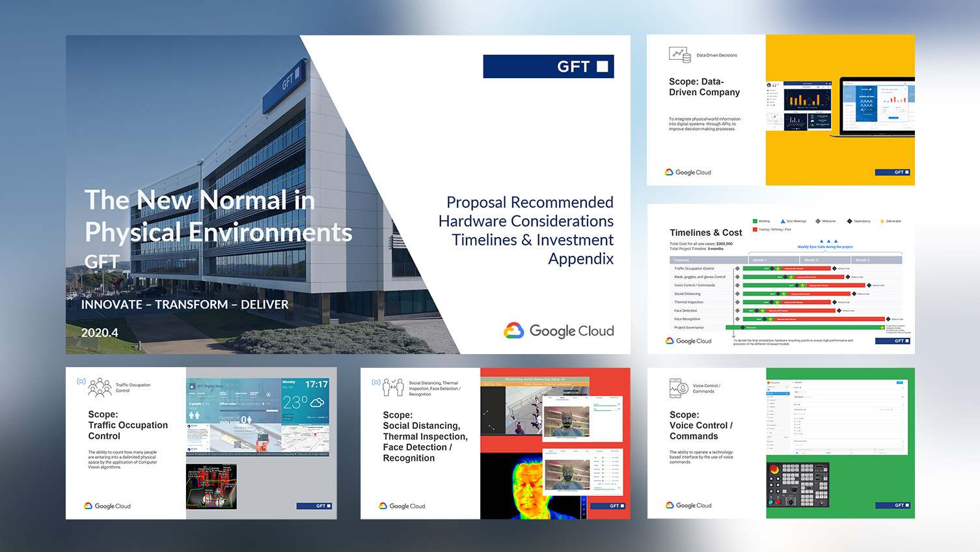Click the Milestone diamond legend marker
Screen dimensions: 980x552
[x=818, y=221]
